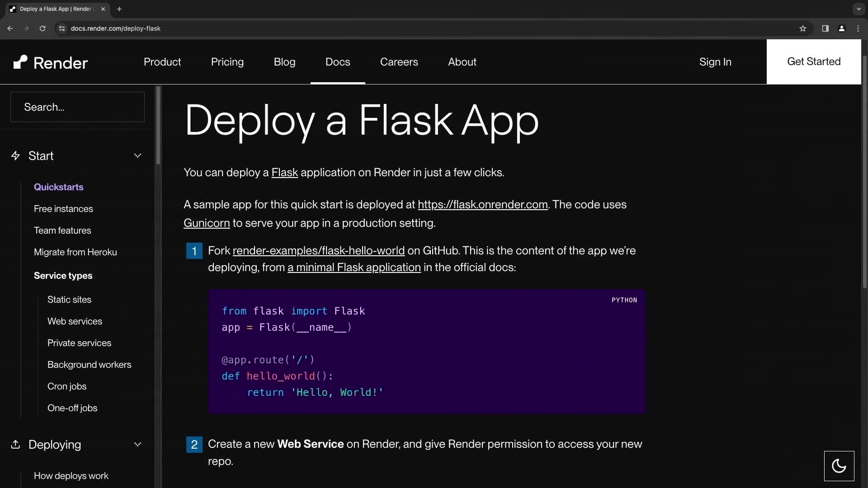Select the Start lightning icon in sidebar
Screen dimensions: 868x488
[x=15, y=155]
